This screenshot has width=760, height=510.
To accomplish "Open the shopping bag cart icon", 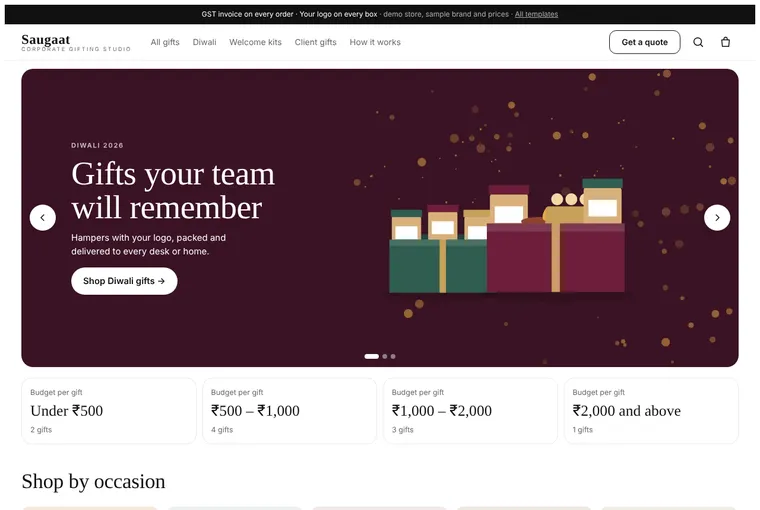I will tap(725, 42).
